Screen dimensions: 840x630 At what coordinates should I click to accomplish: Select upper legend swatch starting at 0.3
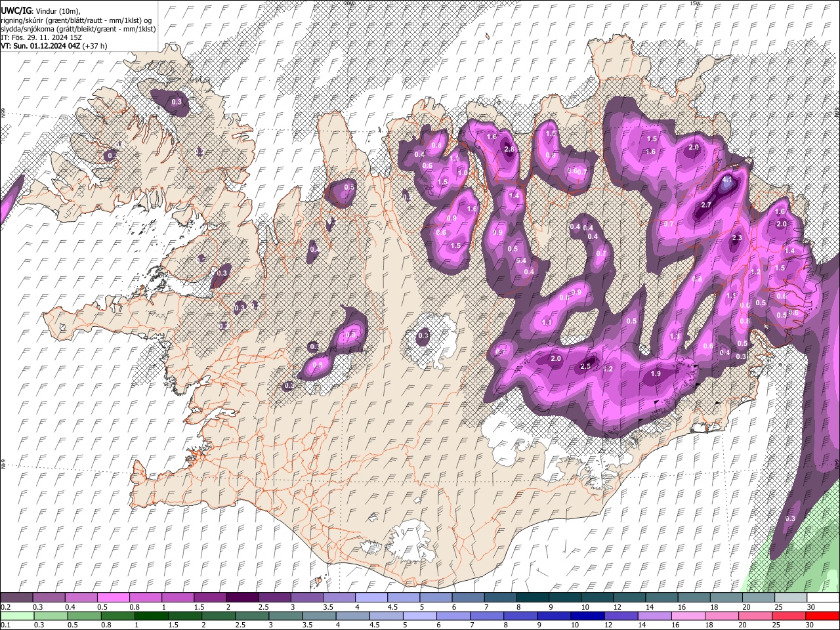tap(49, 598)
